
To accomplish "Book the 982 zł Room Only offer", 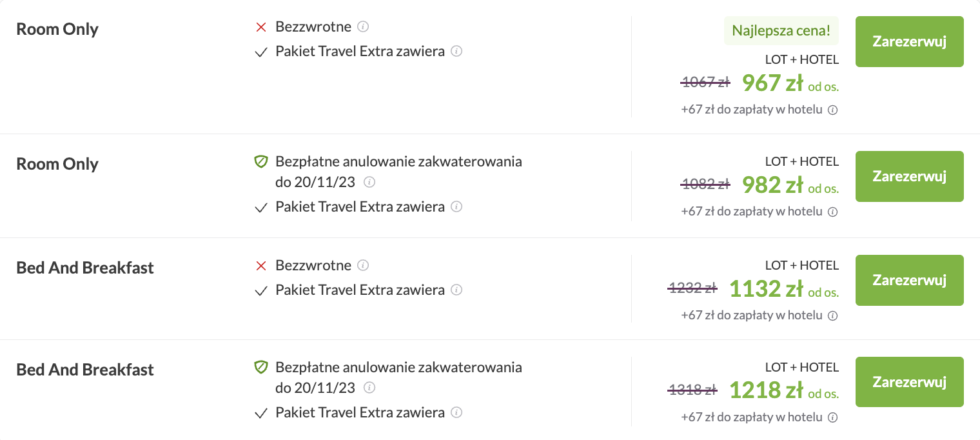I will (909, 176).
